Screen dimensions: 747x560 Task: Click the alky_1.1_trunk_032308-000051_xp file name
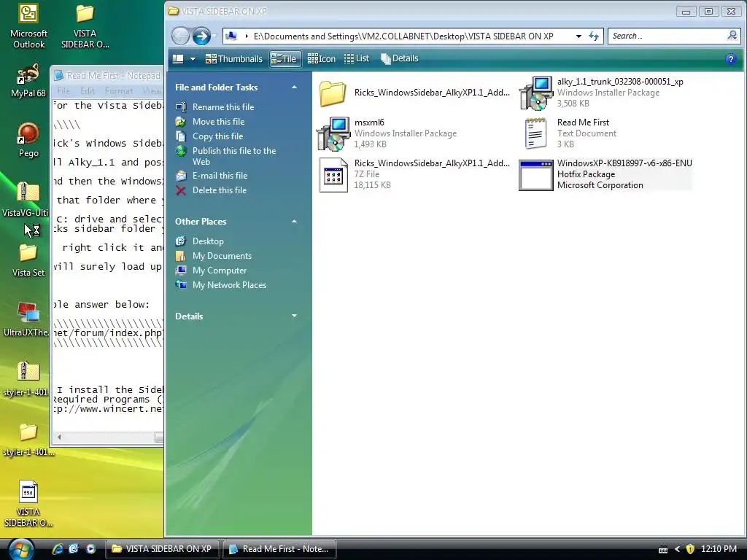coord(620,82)
